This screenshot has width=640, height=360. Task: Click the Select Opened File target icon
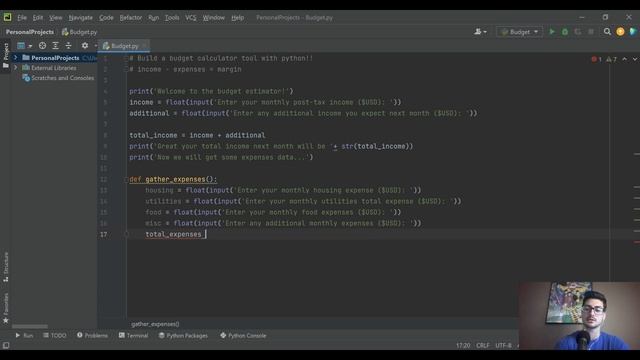point(42,46)
